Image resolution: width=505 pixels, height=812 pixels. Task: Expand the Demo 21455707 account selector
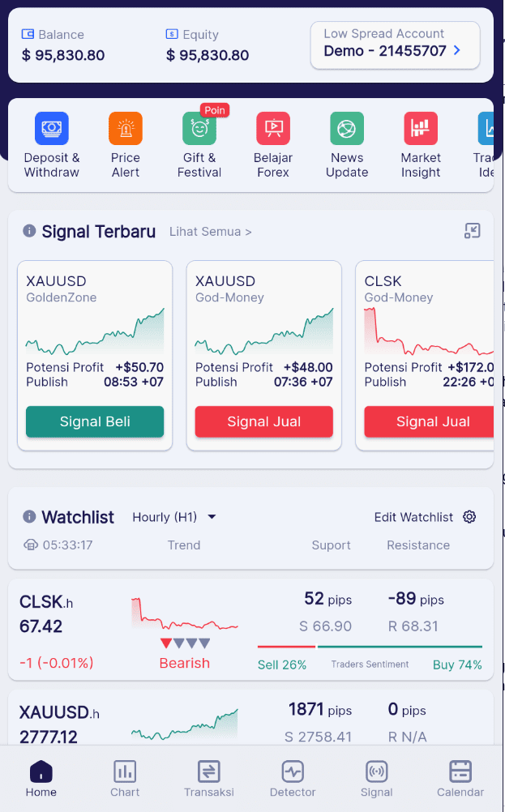(395, 47)
